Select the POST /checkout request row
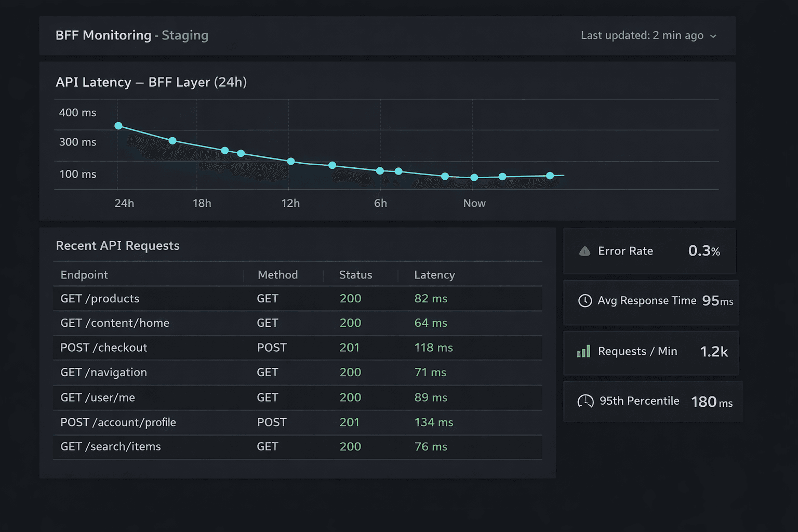 point(103,348)
